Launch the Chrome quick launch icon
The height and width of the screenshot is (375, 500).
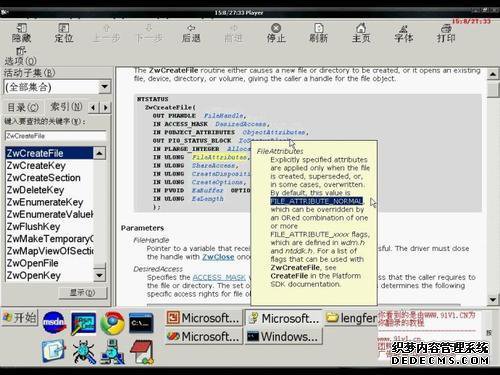coord(112,323)
